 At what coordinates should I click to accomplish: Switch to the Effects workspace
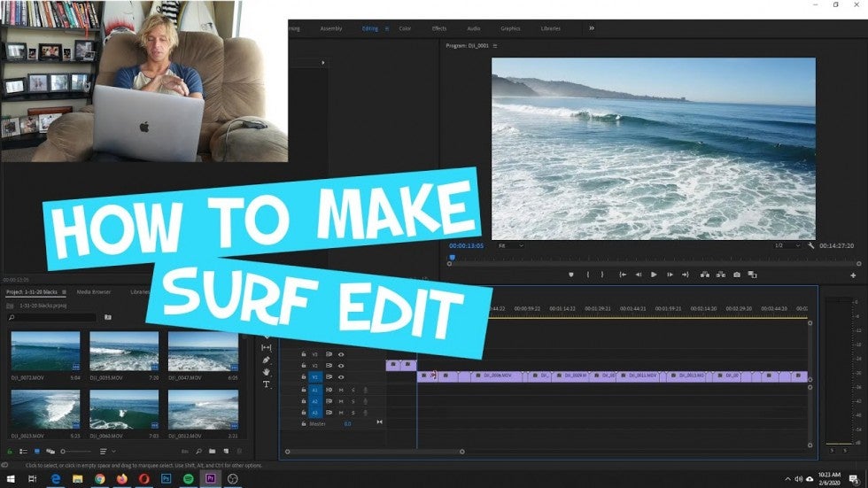(x=439, y=28)
